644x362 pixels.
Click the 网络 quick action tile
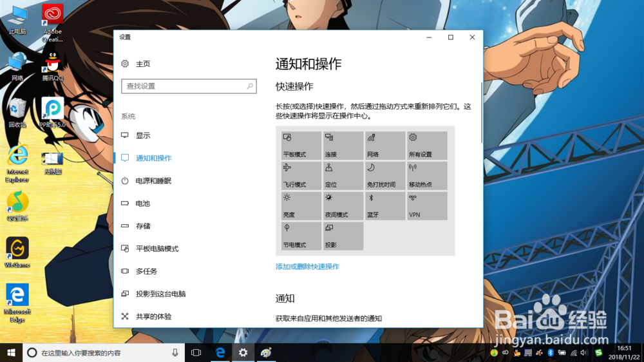[385, 146]
